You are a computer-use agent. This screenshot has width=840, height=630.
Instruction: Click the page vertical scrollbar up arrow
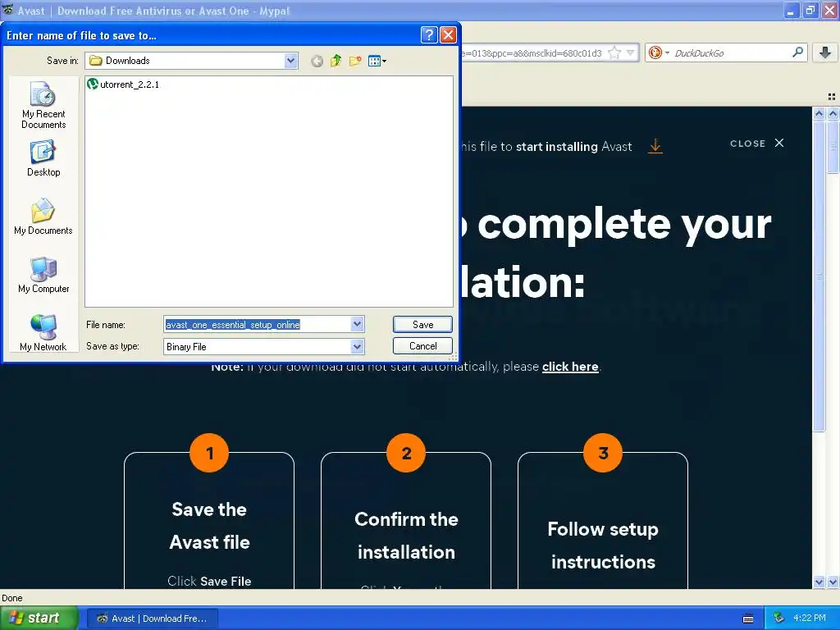819,113
